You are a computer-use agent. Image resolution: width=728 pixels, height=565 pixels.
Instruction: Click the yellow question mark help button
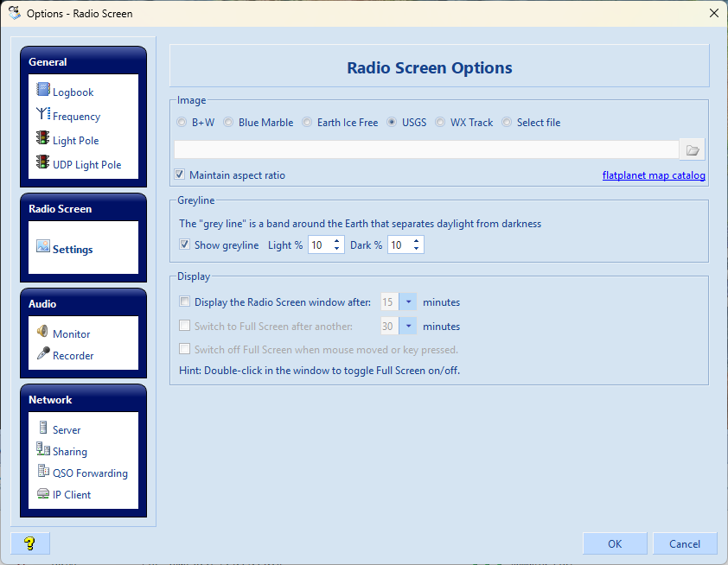point(29,543)
